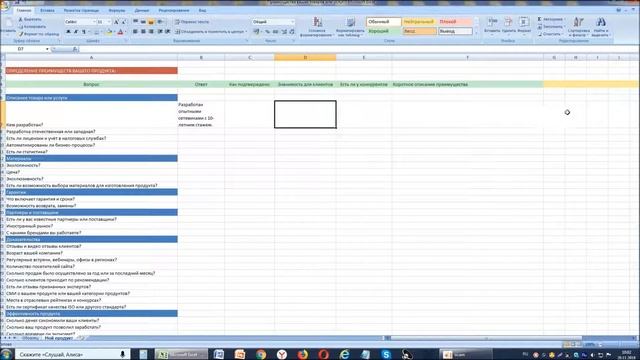Increase cell indent
This screenshot has width=640, height=360.
[167, 31]
